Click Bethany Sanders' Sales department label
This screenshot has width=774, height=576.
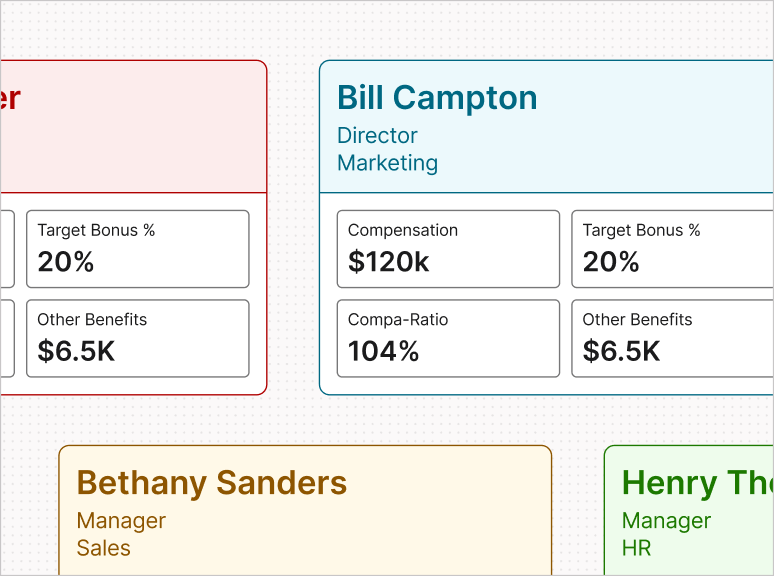coord(104,548)
